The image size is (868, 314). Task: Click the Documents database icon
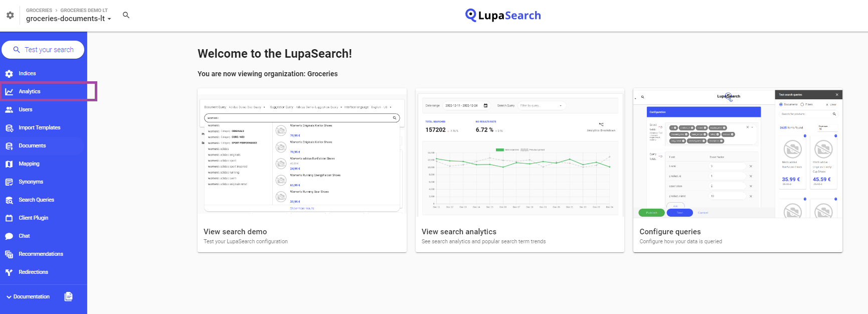[x=9, y=146]
